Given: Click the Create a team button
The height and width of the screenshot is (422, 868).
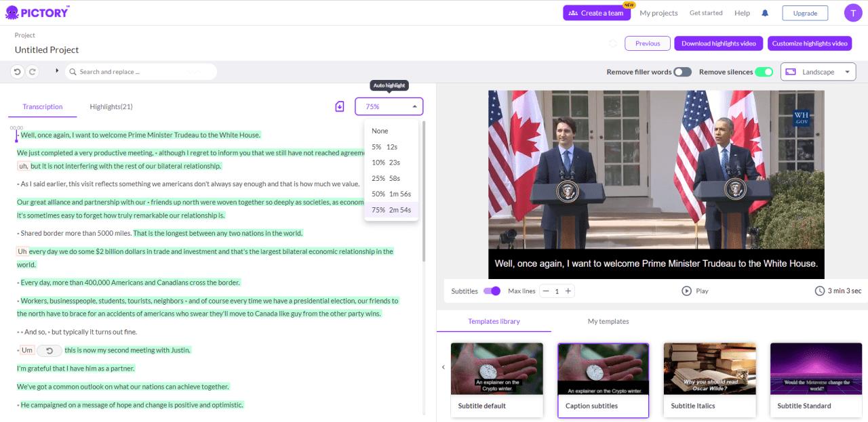Looking at the screenshot, I should (597, 13).
